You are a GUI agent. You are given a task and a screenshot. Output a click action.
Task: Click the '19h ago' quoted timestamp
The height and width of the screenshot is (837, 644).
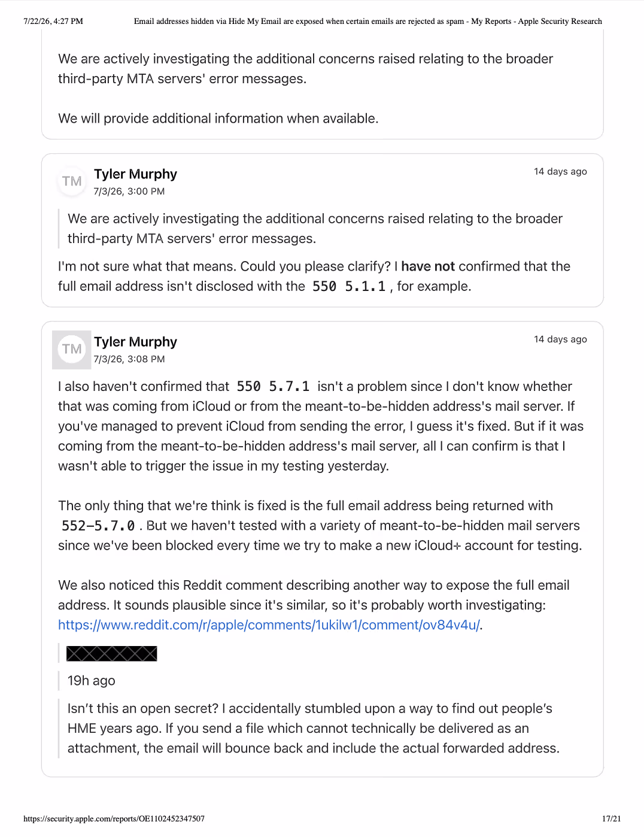point(92,681)
